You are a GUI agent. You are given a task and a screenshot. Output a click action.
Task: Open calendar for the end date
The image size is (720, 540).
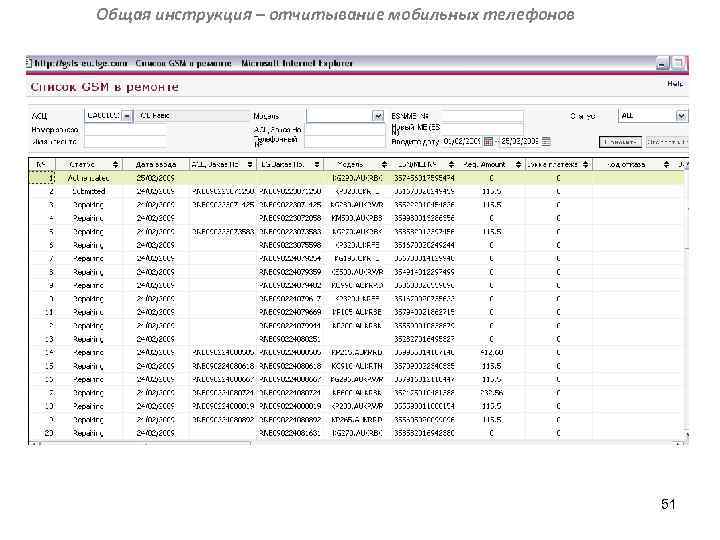coord(546,141)
